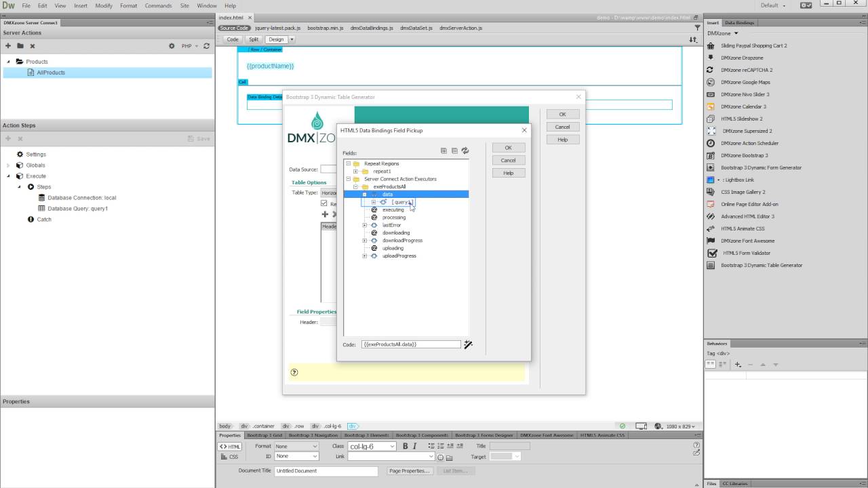Viewport: 868px width, 488px height.
Task: Select the [query1] node under data
Action: (x=401, y=202)
